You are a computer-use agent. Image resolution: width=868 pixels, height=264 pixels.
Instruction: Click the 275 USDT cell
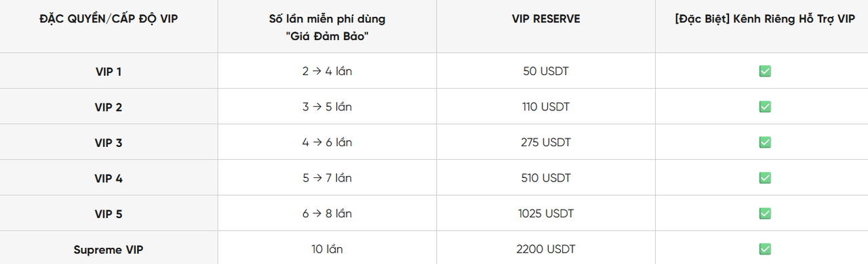546,142
